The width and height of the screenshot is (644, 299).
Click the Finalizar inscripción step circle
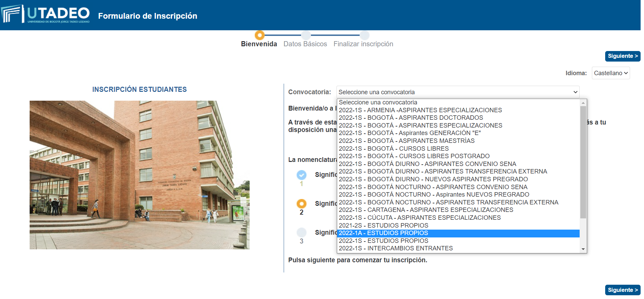coord(364,35)
